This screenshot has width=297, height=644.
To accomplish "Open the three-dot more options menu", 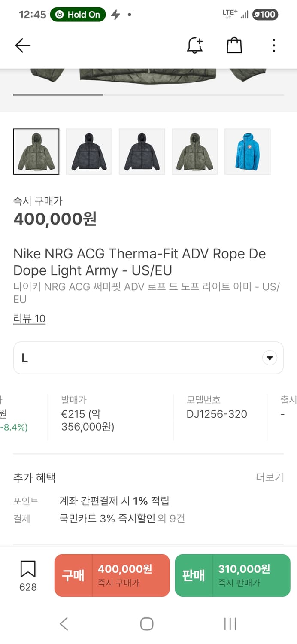I will coord(274,46).
